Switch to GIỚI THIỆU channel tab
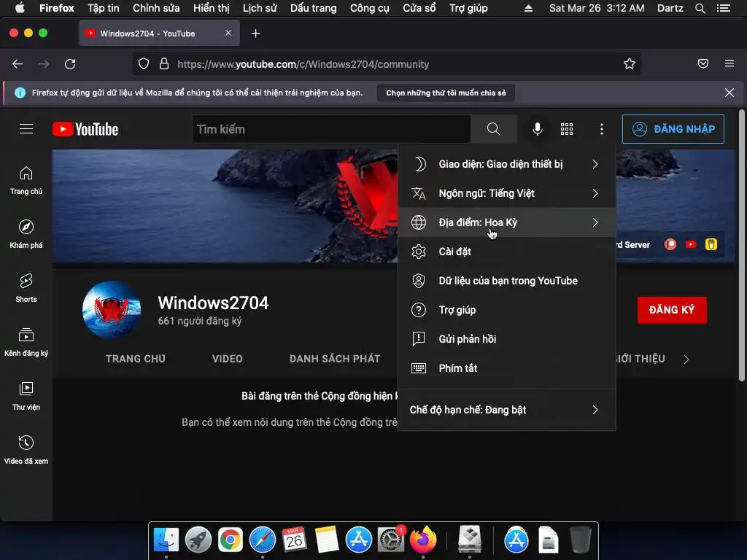 [640, 359]
